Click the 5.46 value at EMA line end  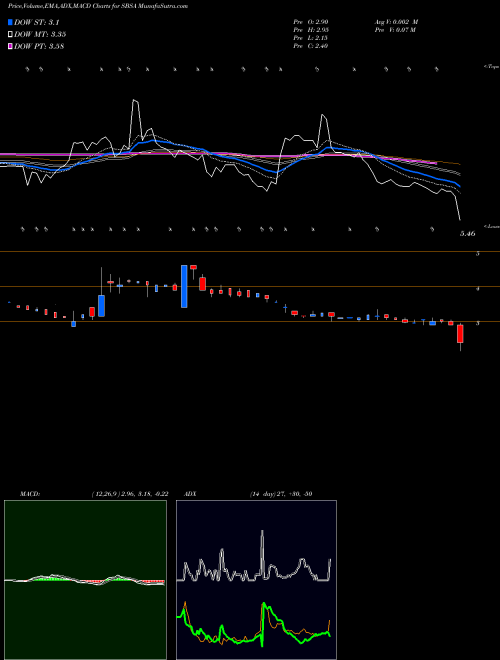(467, 233)
